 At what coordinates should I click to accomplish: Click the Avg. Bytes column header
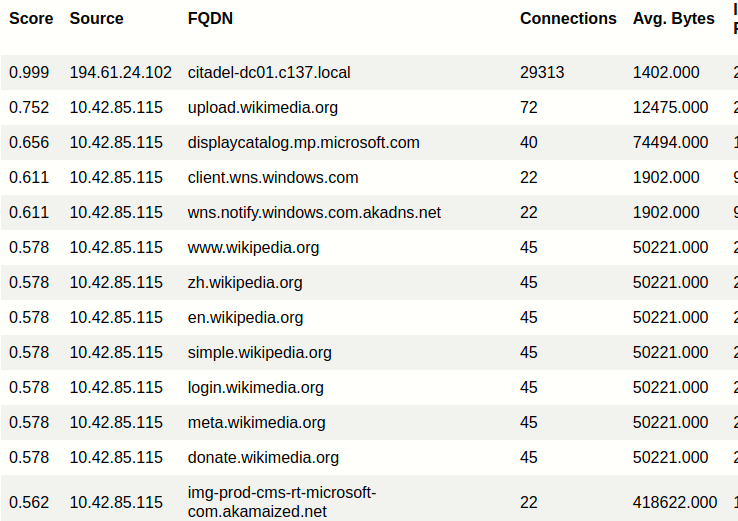[674, 18]
